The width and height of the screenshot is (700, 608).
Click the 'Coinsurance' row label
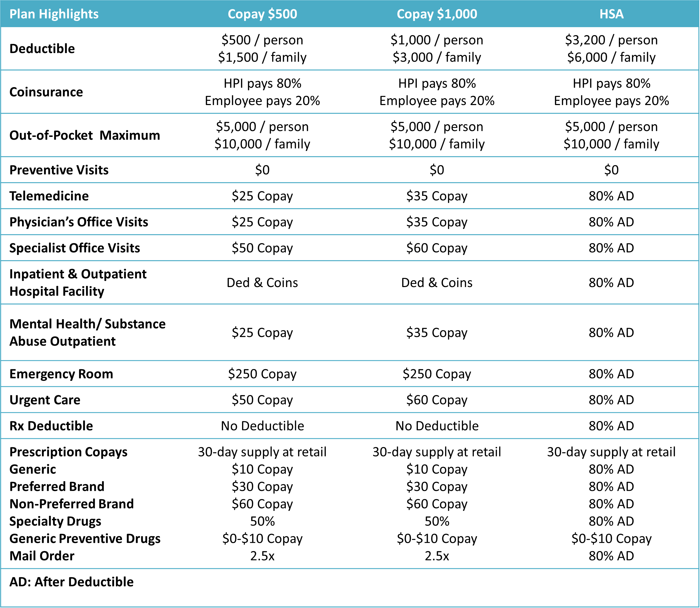46,92
